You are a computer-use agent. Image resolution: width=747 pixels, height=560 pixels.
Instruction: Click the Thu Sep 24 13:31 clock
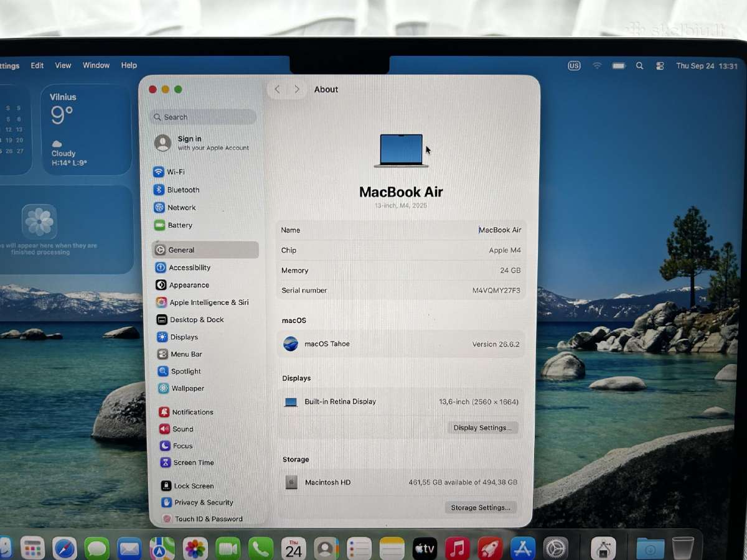(x=707, y=66)
